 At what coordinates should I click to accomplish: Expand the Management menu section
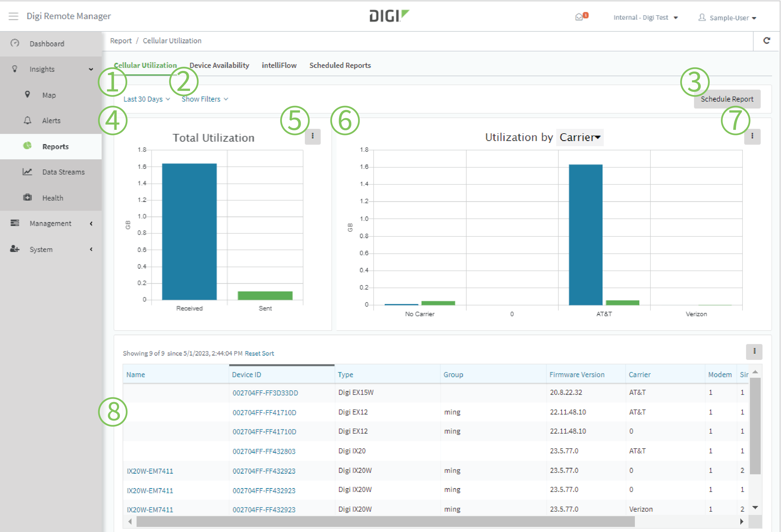click(x=91, y=224)
